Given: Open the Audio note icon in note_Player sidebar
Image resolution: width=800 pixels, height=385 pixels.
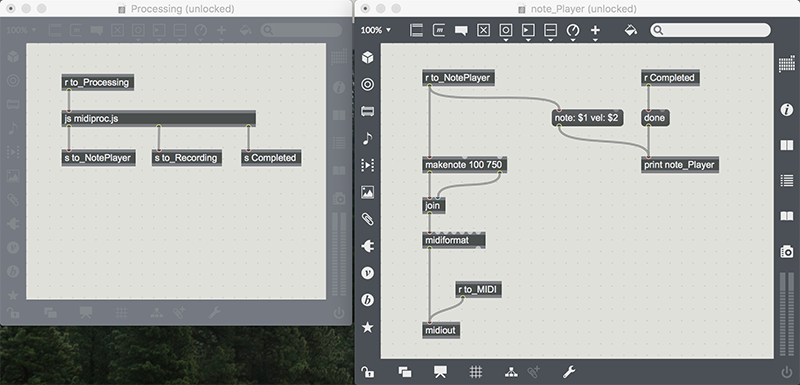Looking at the screenshot, I should click(x=367, y=138).
